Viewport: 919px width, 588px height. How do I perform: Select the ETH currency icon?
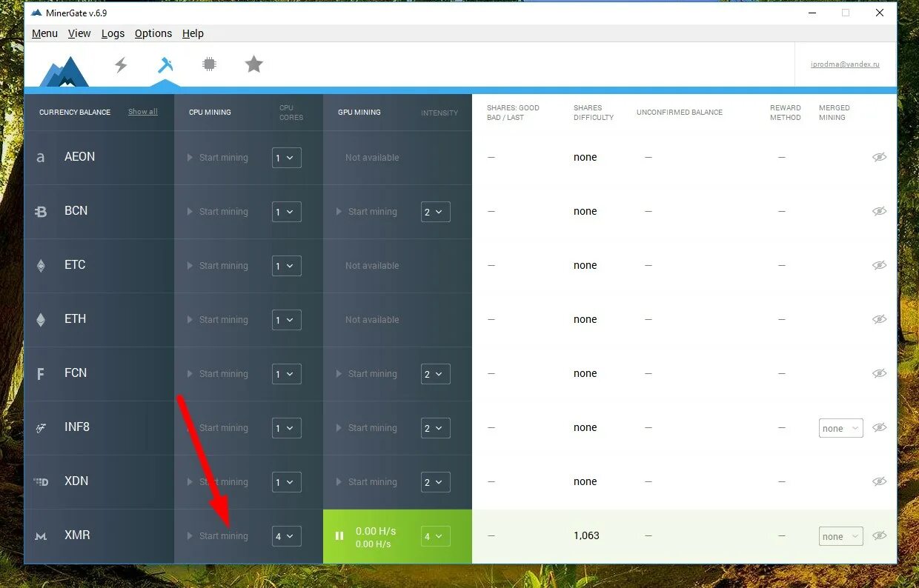tap(41, 320)
